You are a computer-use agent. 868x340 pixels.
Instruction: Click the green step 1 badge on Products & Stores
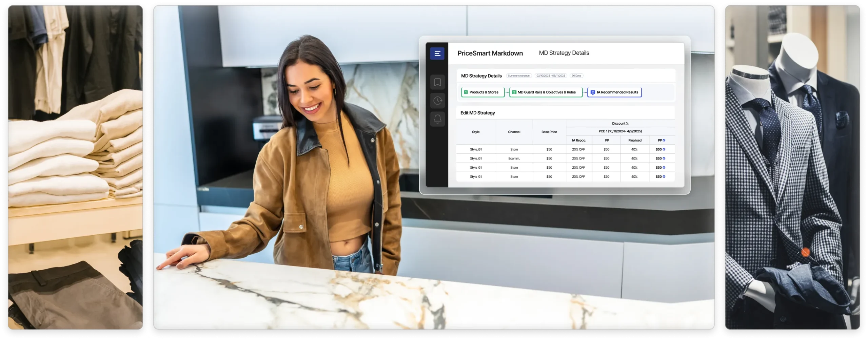coord(466,92)
